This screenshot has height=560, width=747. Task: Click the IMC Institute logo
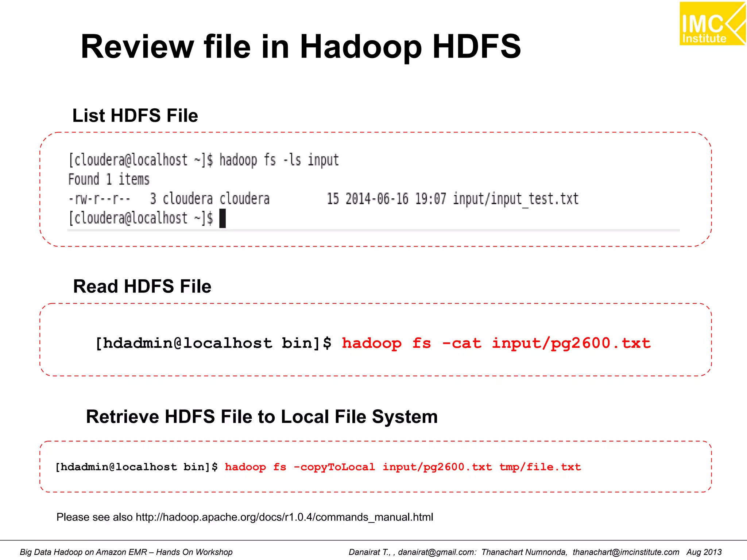pos(712,23)
